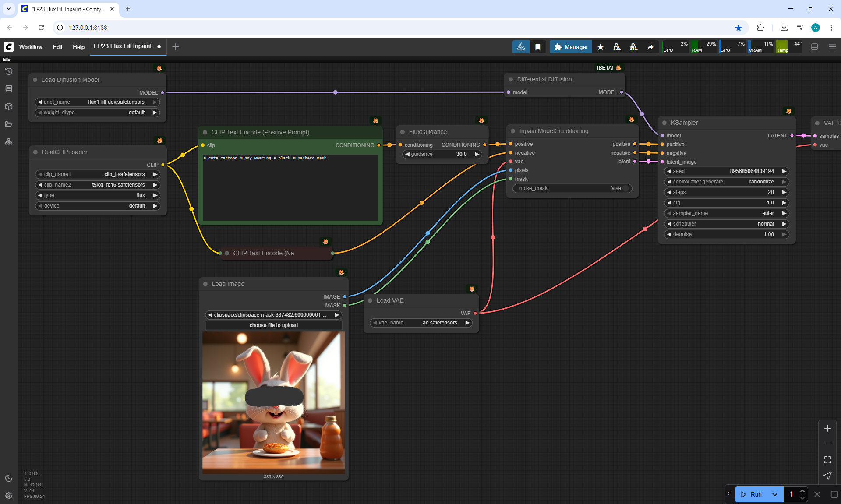The width and height of the screenshot is (841, 504).
Task: Click choose file to upload button
Action: [273, 325]
